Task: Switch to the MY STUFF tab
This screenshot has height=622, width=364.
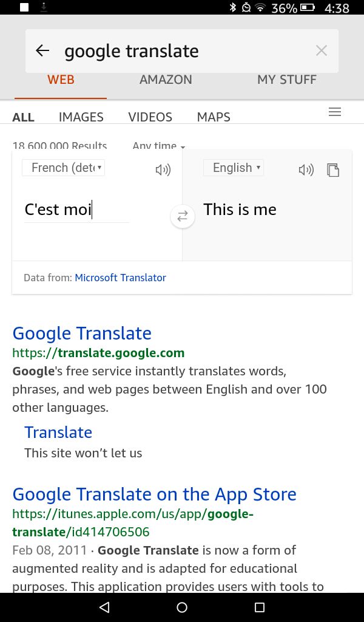Action: tap(287, 80)
